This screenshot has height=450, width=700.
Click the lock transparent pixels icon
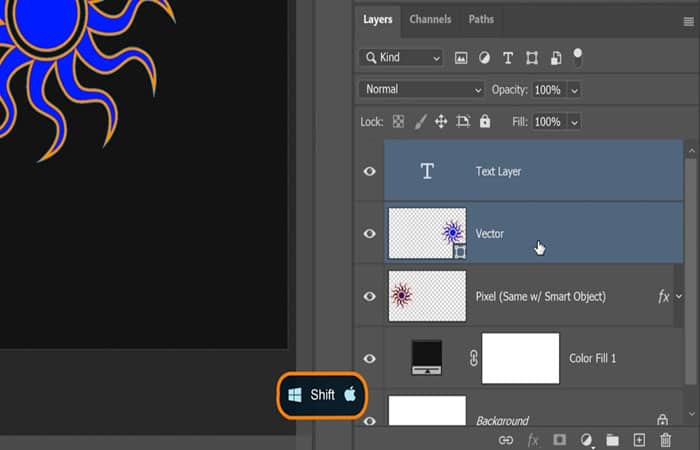398,121
